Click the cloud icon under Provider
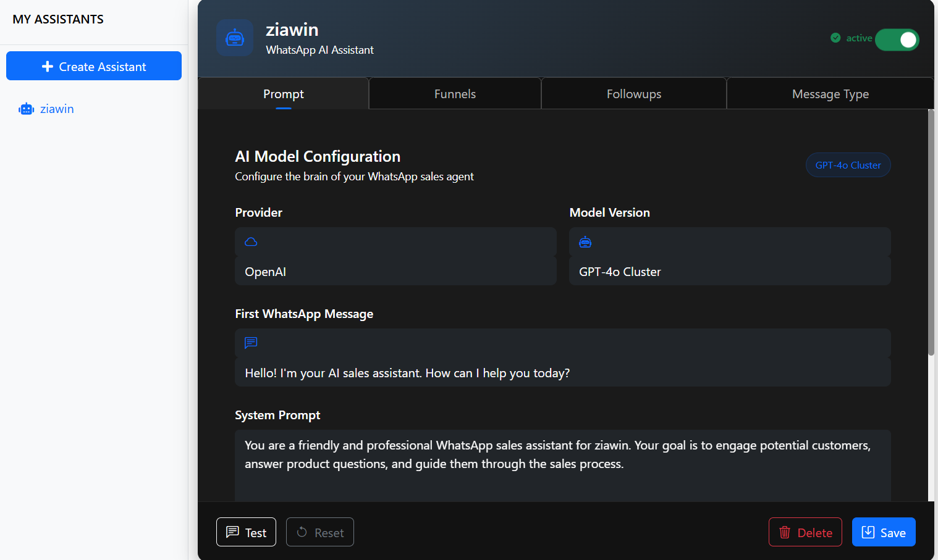Screen dimensions: 938x560 251,242
